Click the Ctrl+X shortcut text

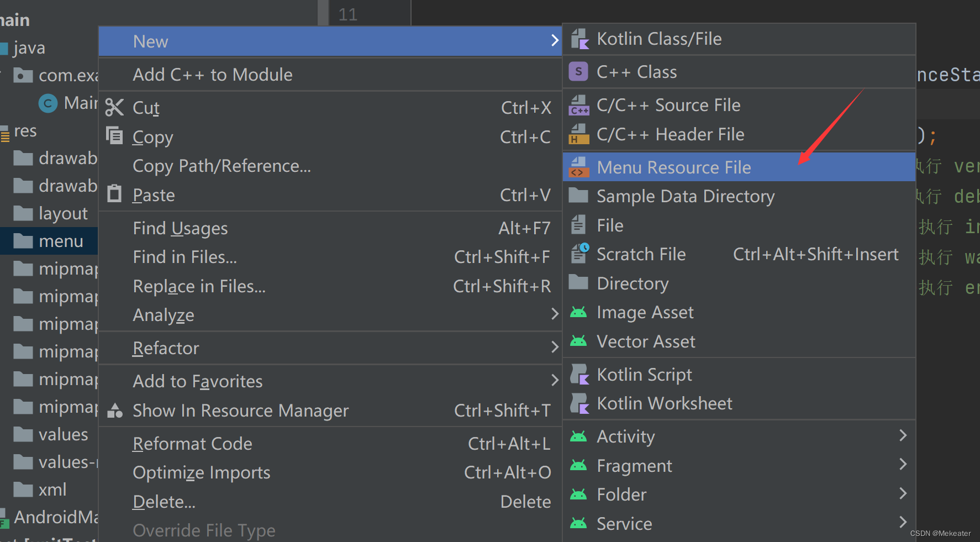click(526, 108)
